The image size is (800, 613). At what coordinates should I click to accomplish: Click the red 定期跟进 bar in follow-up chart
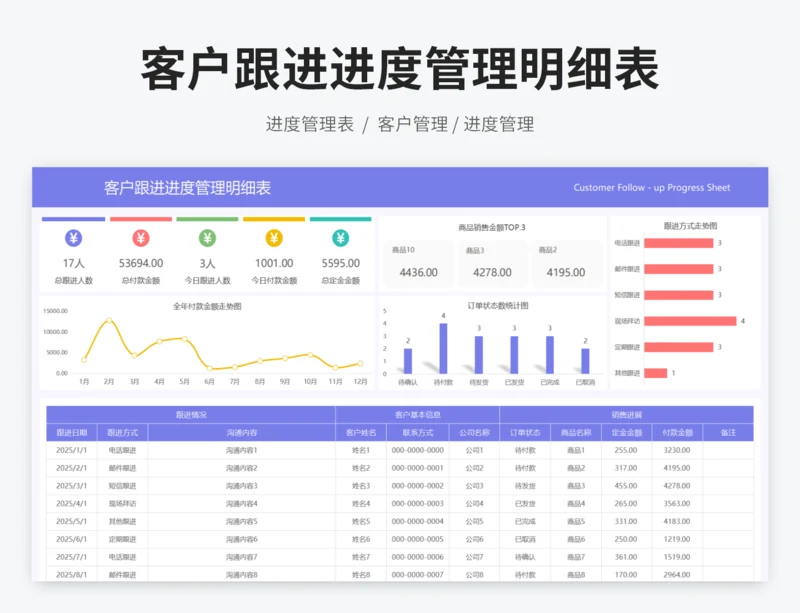(x=679, y=347)
